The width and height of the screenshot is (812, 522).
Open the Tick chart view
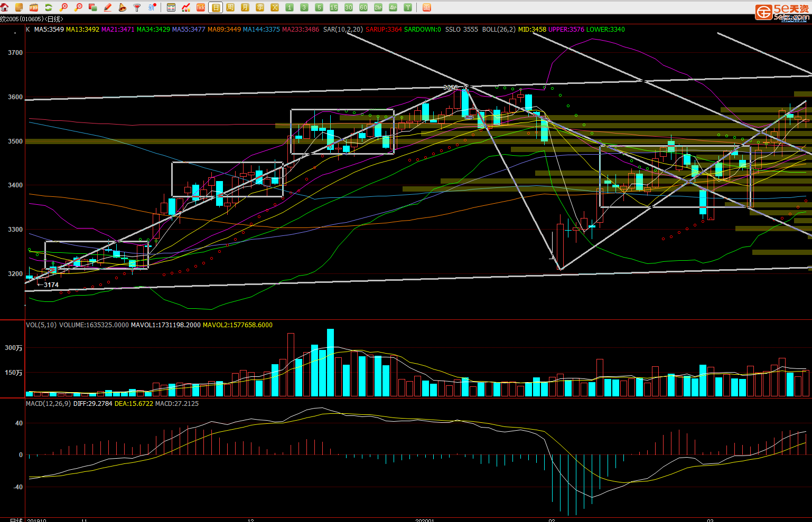201,7
